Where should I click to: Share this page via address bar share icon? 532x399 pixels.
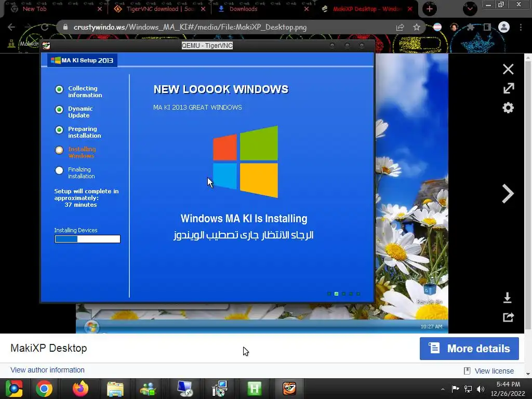point(400,27)
